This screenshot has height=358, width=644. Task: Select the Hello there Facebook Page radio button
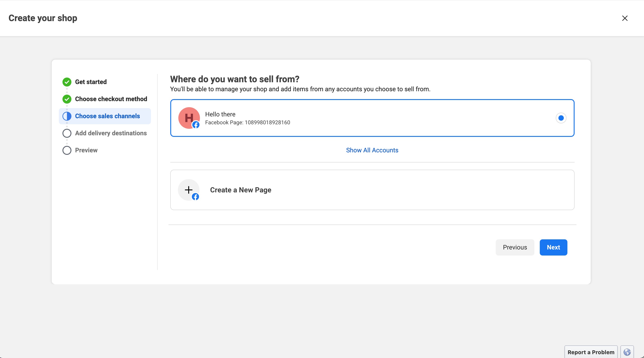561,118
